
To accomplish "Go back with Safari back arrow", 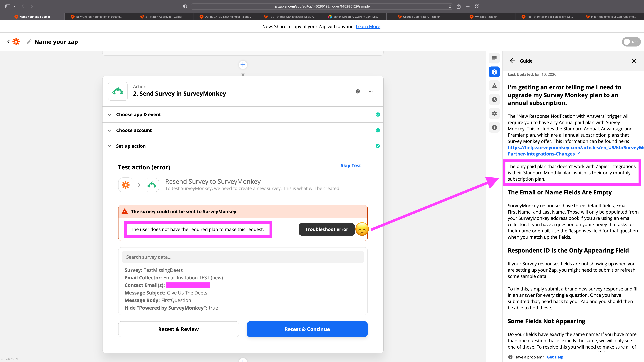I will (x=23, y=6).
